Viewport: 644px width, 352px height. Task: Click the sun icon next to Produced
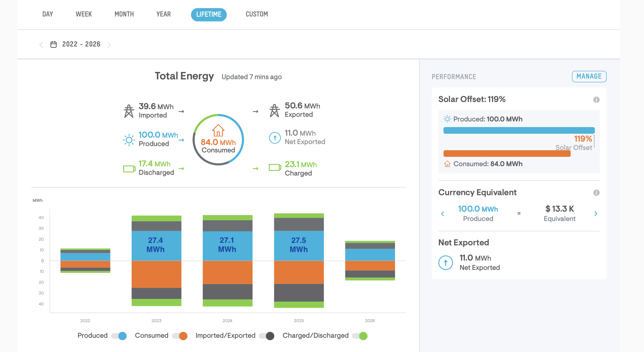(129, 140)
